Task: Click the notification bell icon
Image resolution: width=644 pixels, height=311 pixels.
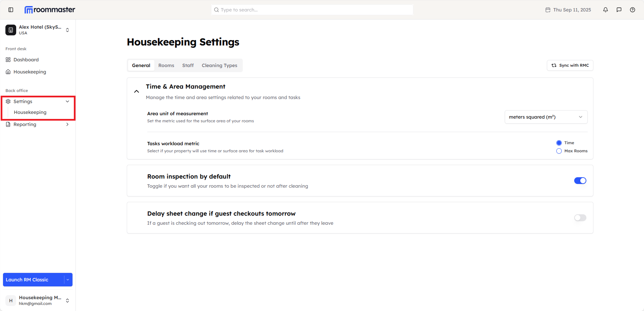Action: click(x=605, y=10)
